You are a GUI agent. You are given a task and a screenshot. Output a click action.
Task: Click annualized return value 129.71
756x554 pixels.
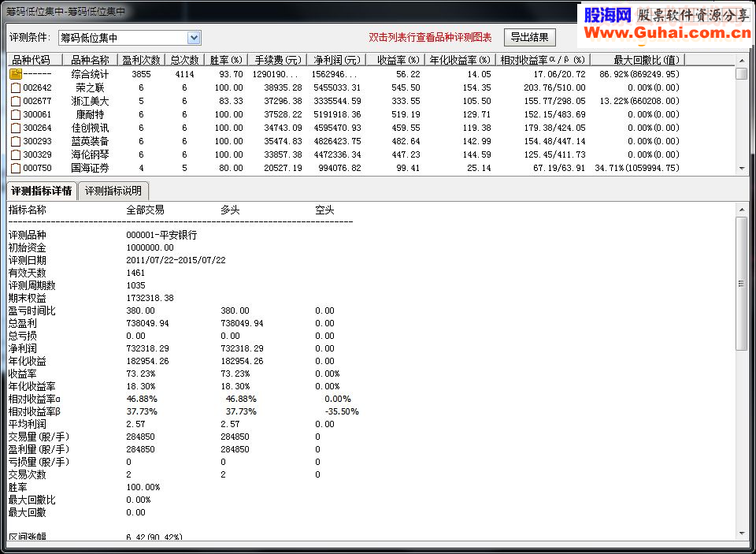477,115
